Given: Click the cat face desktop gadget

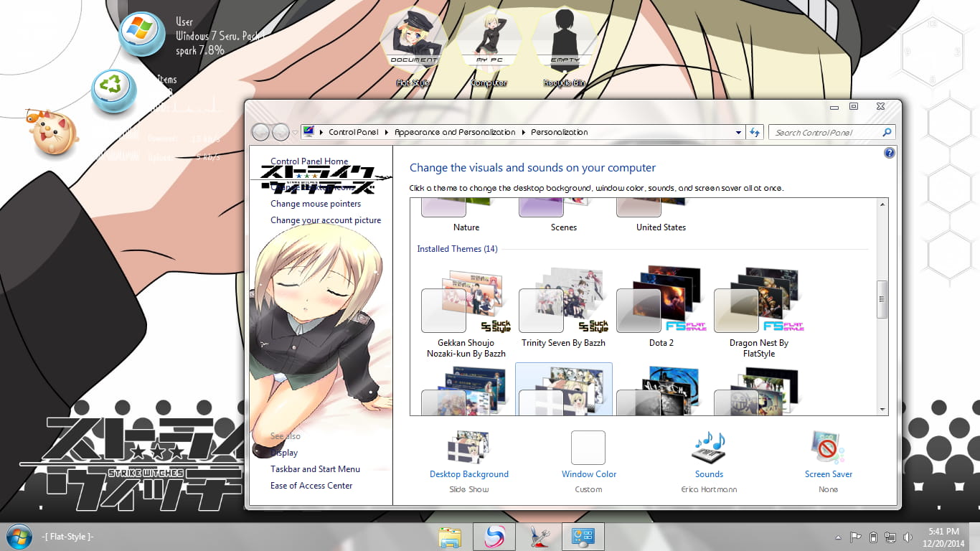Looking at the screenshot, I should [52, 133].
